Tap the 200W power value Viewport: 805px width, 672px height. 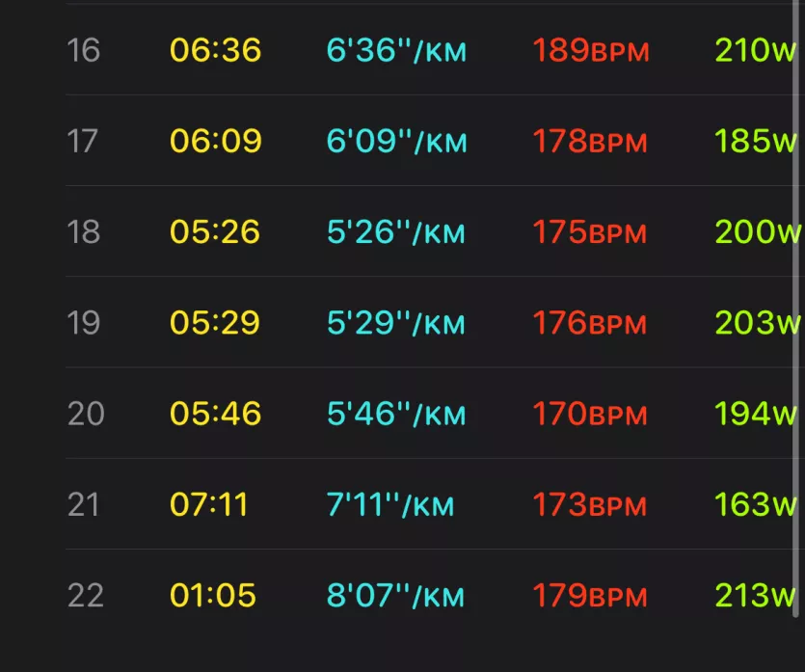click(757, 232)
